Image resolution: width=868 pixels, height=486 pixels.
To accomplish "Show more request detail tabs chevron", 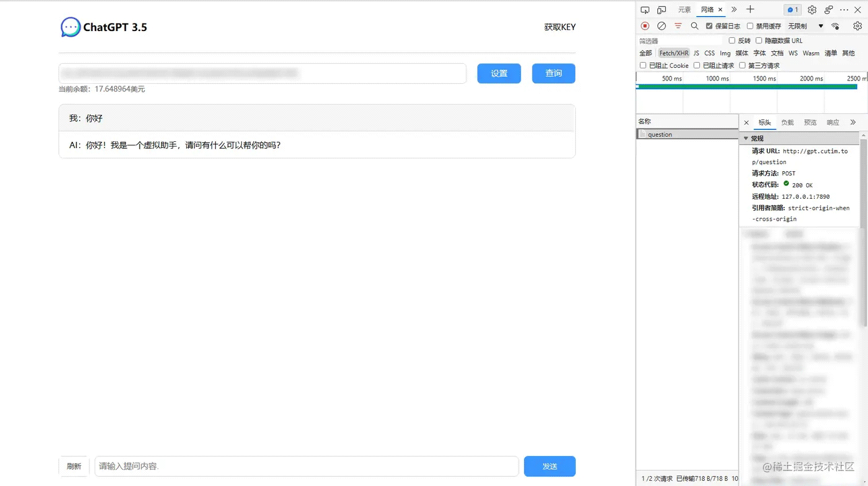I will point(853,122).
